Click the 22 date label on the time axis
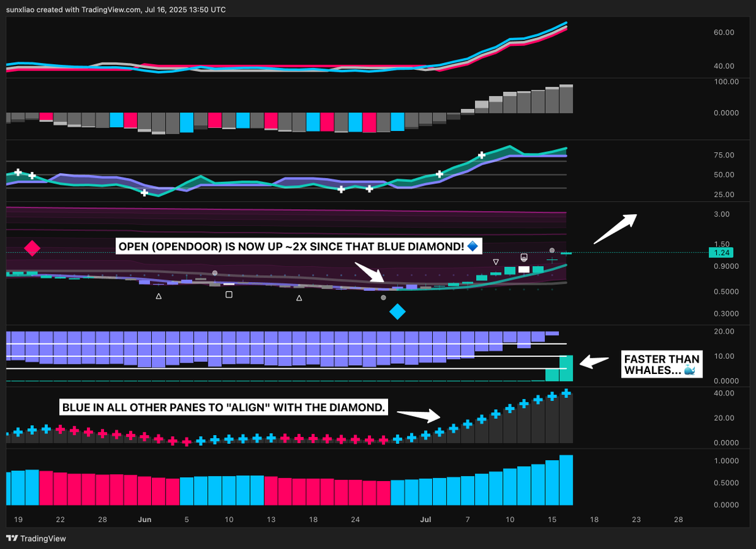The image size is (756, 549). click(x=60, y=520)
